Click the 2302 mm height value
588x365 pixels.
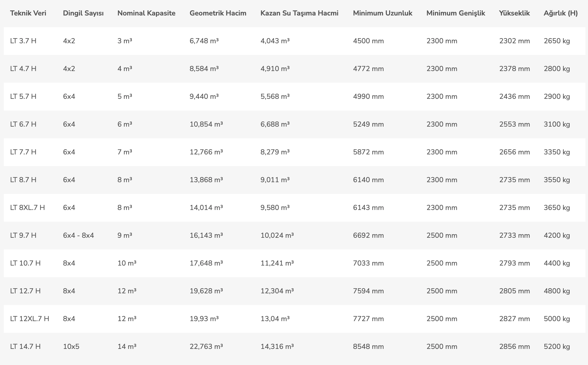coord(514,41)
